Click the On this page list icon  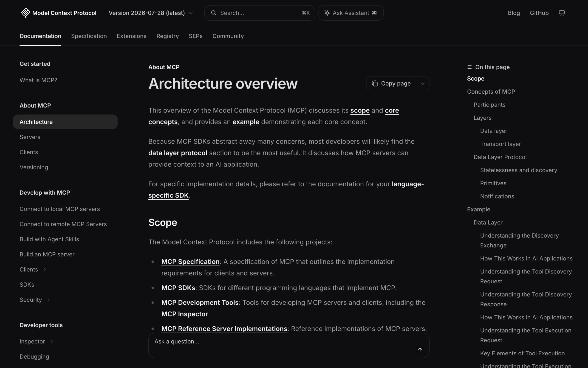coord(469,67)
